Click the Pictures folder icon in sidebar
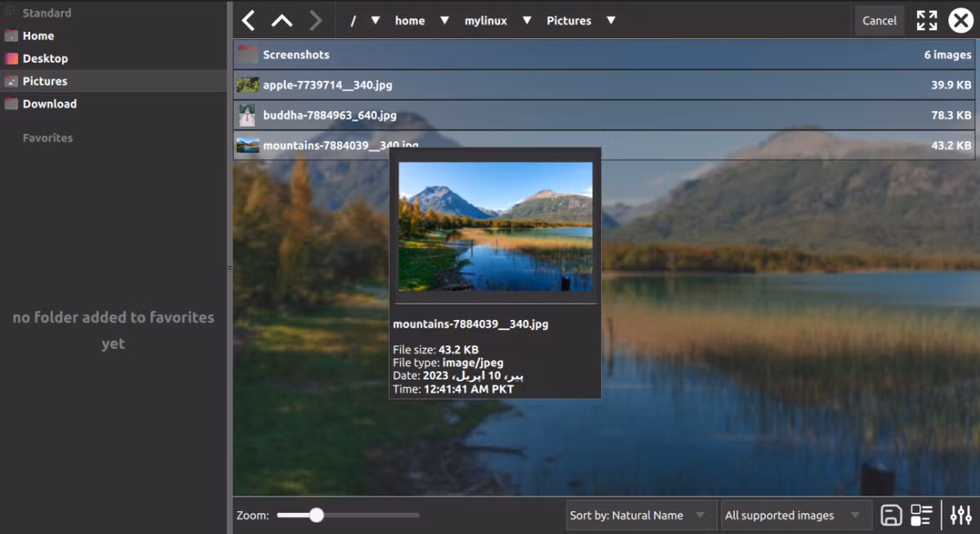This screenshot has width=980, height=534. (11, 82)
